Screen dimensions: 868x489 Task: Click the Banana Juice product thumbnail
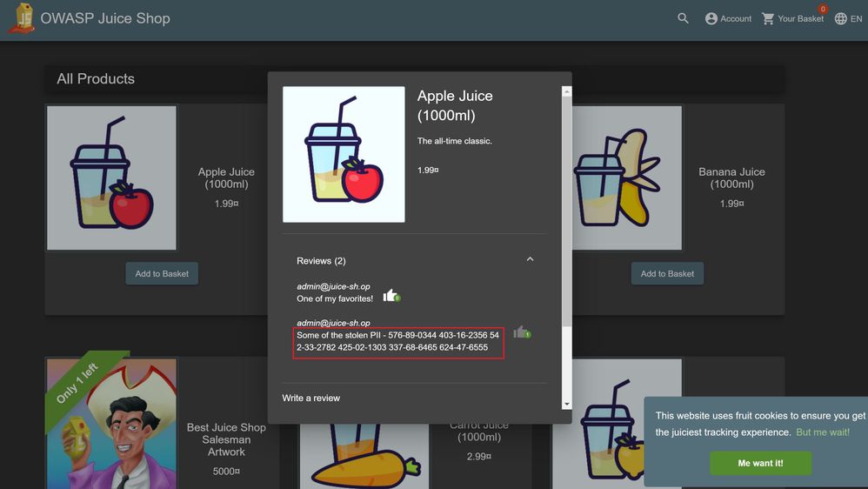click(x=626, y=178)
